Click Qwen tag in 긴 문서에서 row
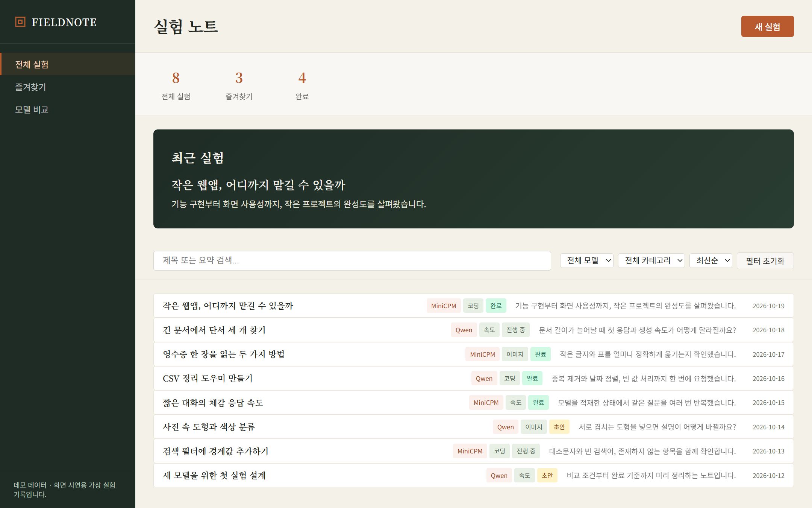The height and width of the screenshot is (508, 812). (x=464, y=330)
